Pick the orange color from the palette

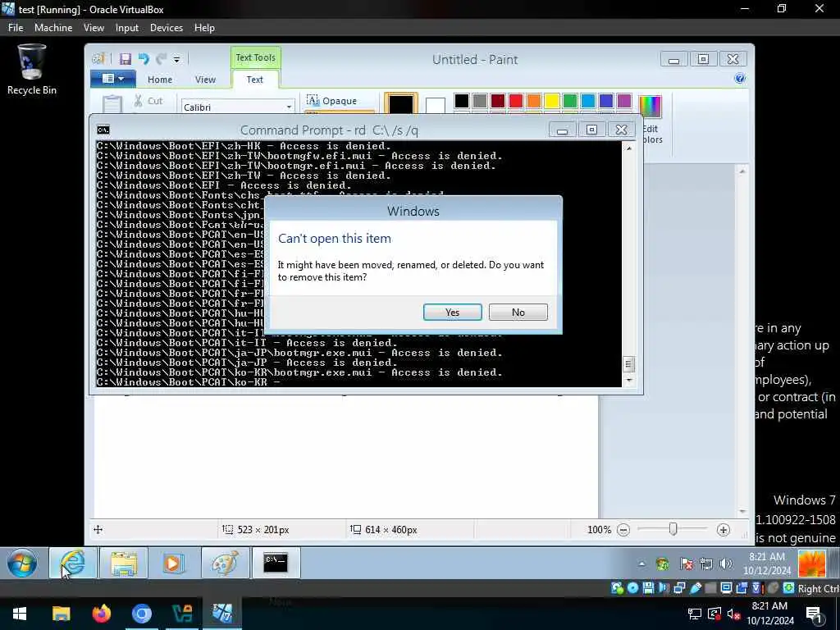533,101
